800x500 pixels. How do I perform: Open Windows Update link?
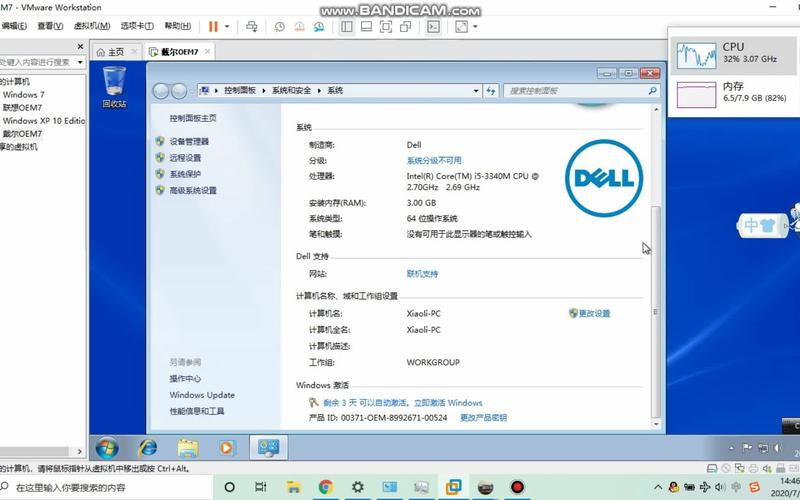(x=202, y=395)
